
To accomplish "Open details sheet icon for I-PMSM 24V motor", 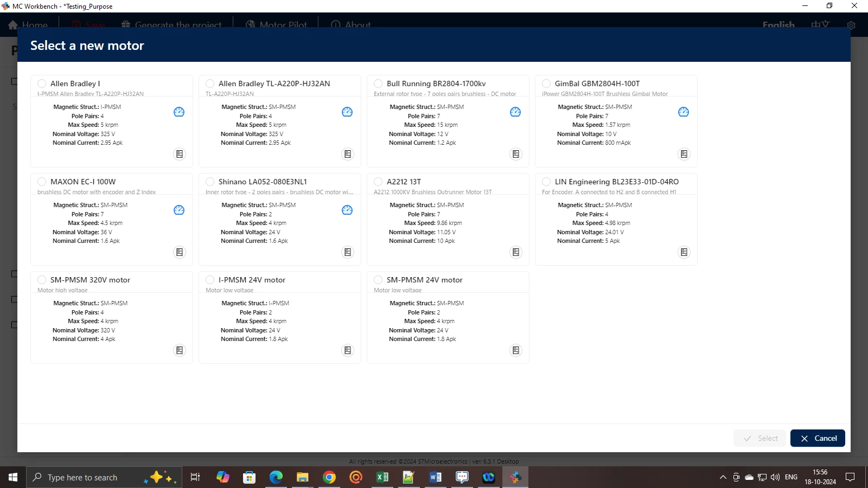I will coord(348,350).
